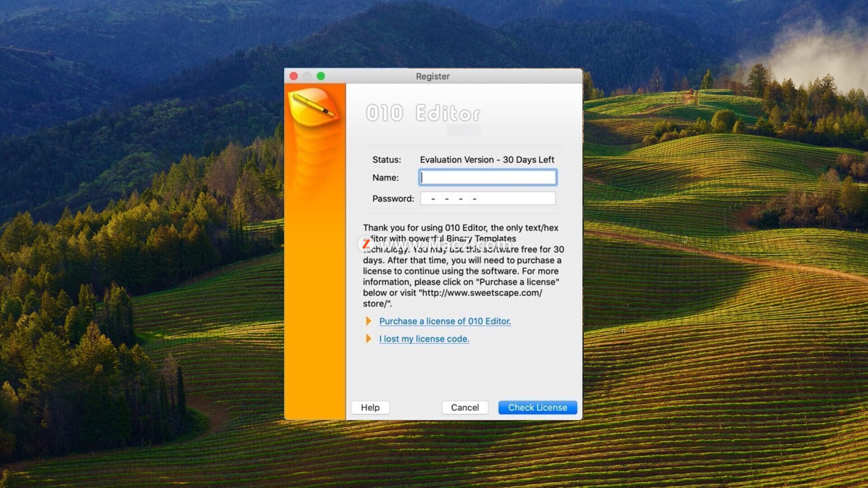The width and height of the screenshot is (868, 488).
Task: Click the green zoom window button
Action: click(x=321, y=76)
